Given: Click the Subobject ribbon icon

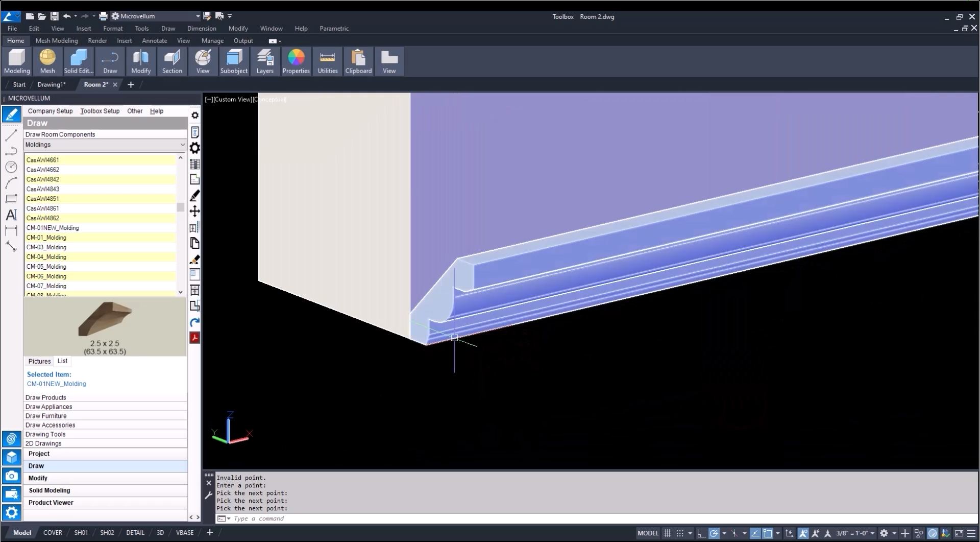Looking at the screenshot, I should (234, 60).
